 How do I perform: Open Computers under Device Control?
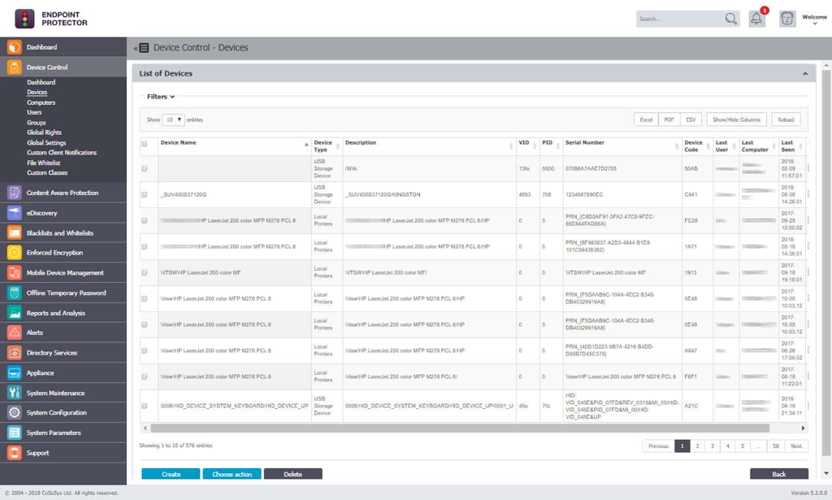(41, 102)
